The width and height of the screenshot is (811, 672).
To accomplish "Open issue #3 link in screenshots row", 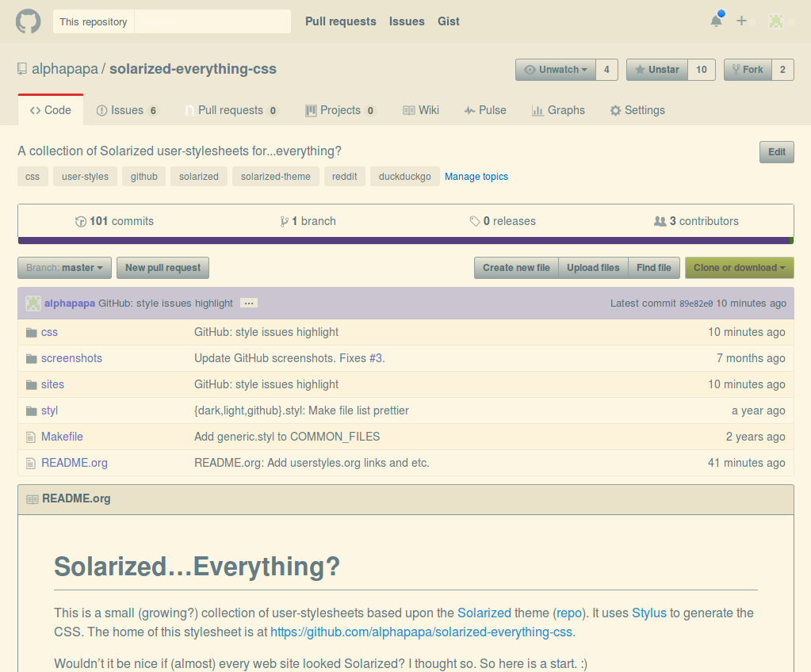I will 376,358.
